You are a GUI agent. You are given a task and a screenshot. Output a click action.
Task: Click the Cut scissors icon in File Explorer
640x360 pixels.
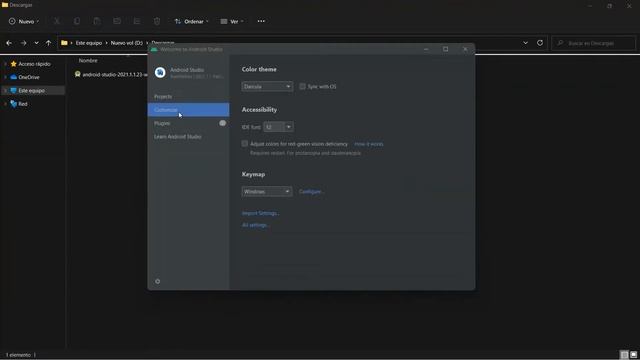pos(57,21)
